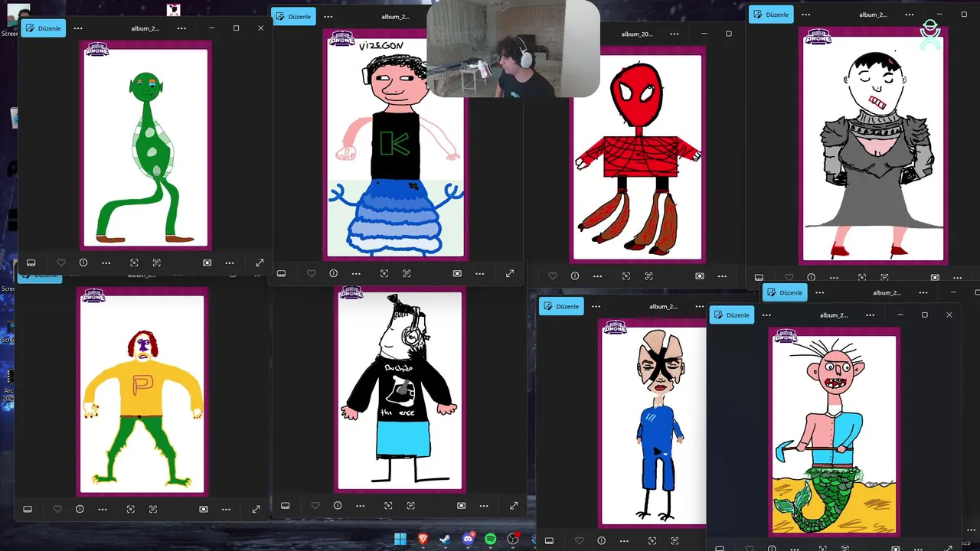Click the Spider-Man drawing image
Viewport: 980px width, 551px height.
point(638,155)
